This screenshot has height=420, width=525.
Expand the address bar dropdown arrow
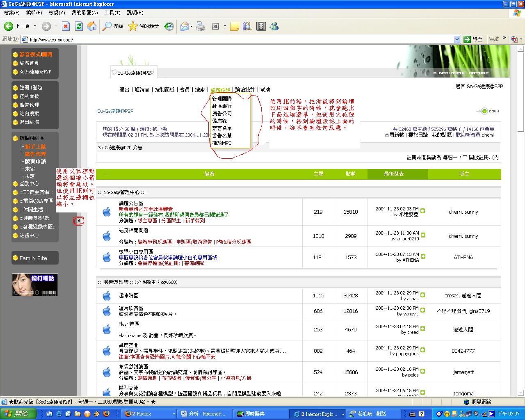pos(457,39)
